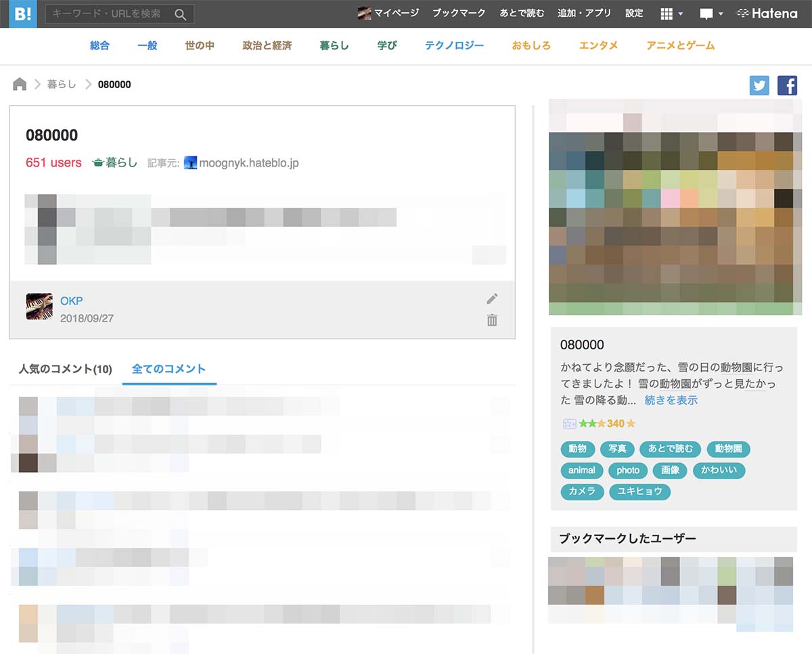This screenshot has width=812, height=654.
Task: Focus the keyword and URL search field
Action: click(120, 14)
